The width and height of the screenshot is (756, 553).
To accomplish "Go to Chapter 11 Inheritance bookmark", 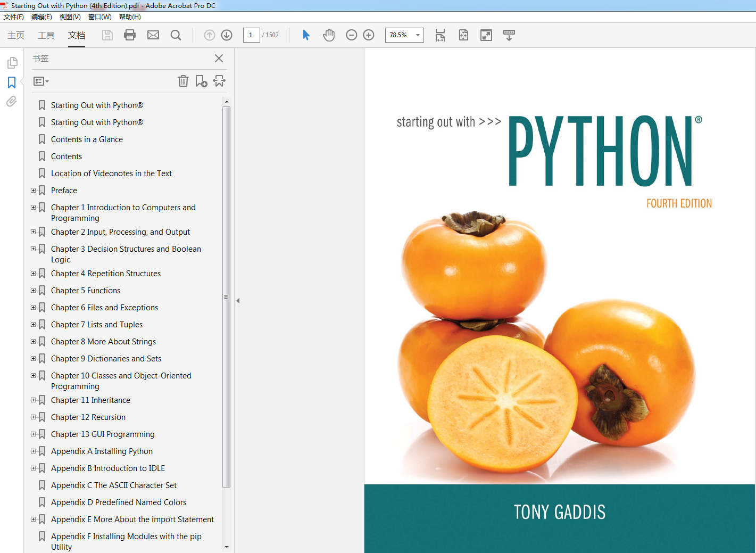I will [x=90, y=400].
